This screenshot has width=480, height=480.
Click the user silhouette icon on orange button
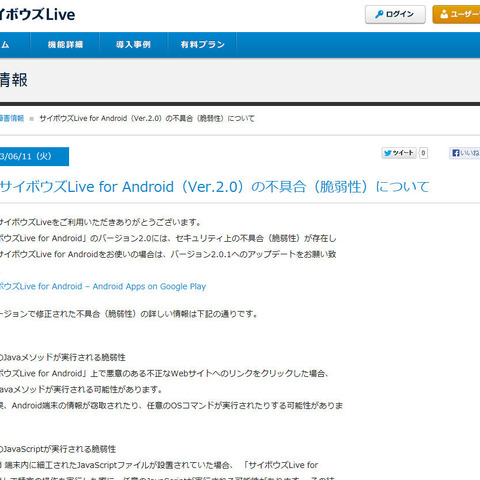pyautogui.click(x=444, y=14)
